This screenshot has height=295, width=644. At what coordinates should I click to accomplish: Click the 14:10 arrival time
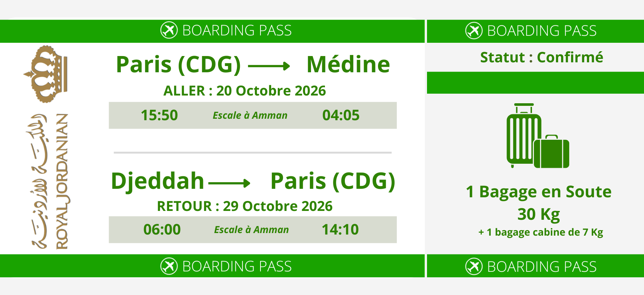pyautogui.click(x=340, y=230)
